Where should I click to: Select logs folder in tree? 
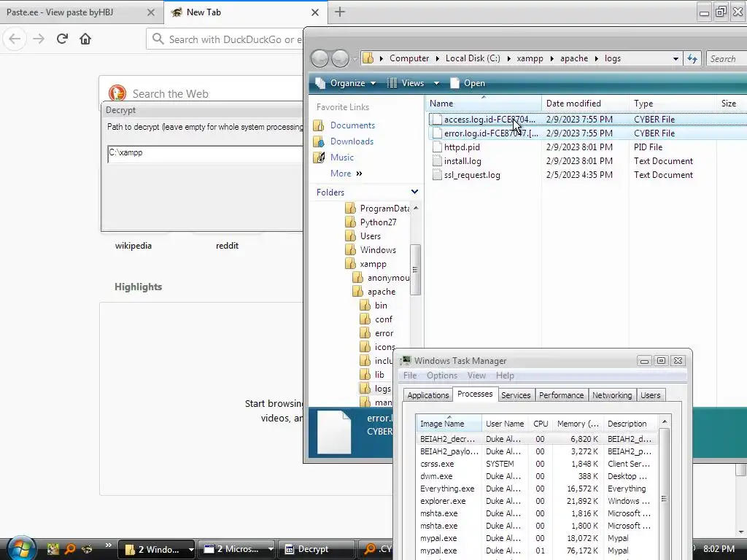click(382, 389)
